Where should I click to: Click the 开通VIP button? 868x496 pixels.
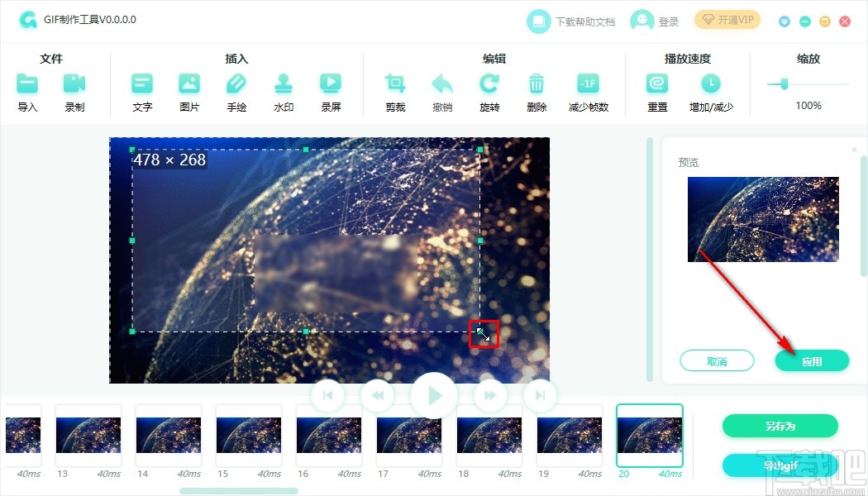(x=727, y=20)
